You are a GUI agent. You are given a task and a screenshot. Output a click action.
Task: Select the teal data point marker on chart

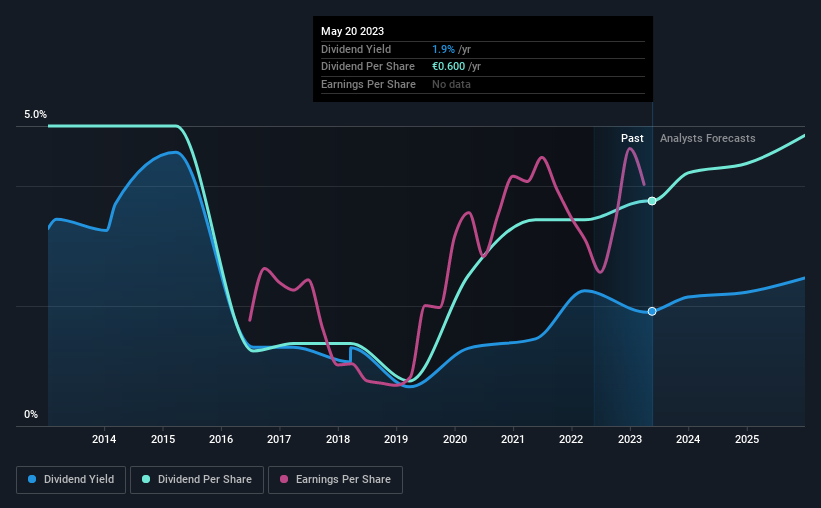[x=652, y=201]
